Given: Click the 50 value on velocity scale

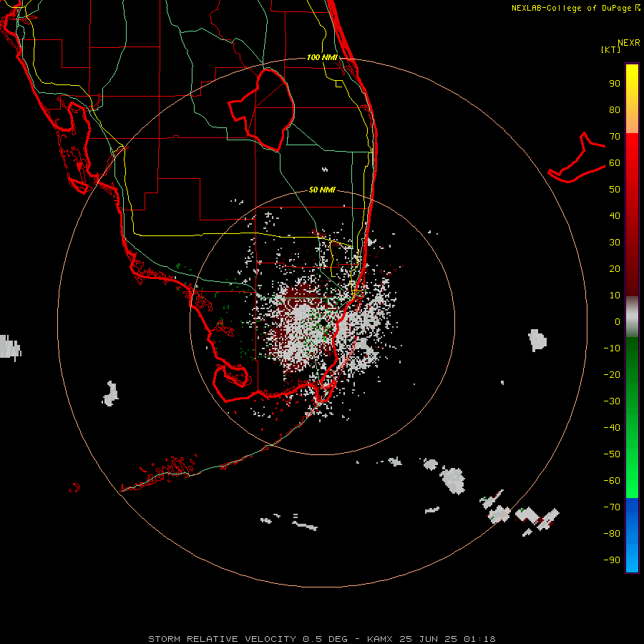Looking at the screenshot, I should click(615, 190).
